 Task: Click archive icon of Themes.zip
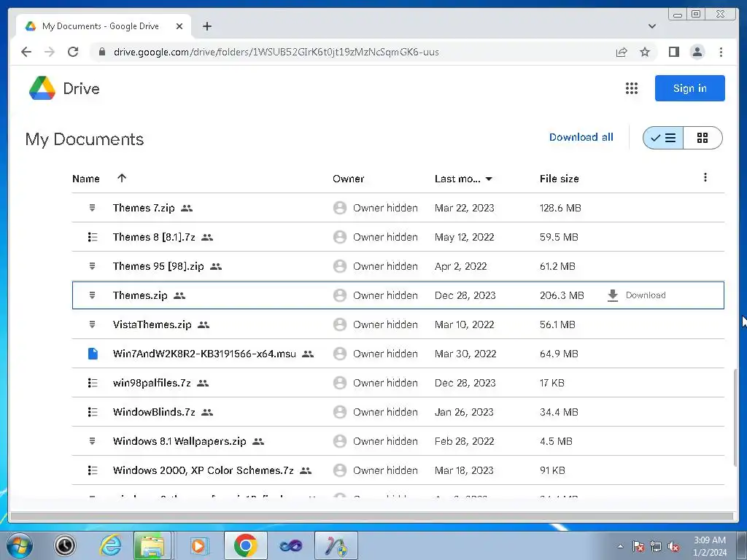coord(93,295)
